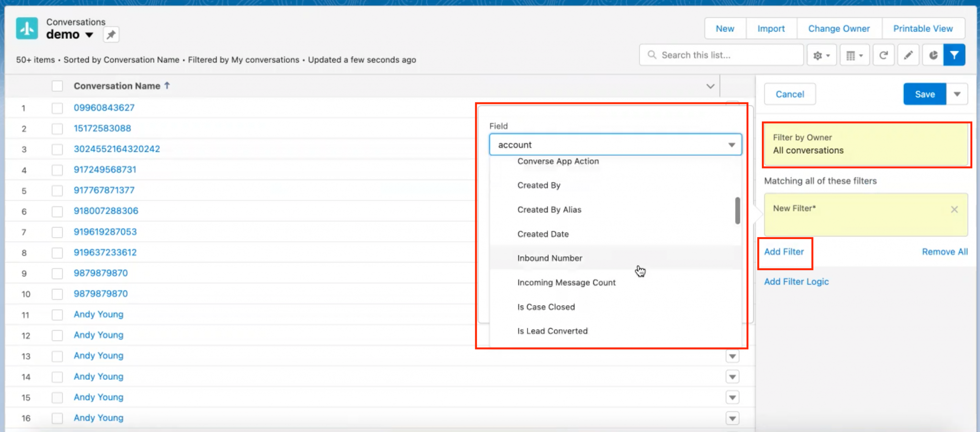Open the Save button dropdown arrow

coord(957,94)
